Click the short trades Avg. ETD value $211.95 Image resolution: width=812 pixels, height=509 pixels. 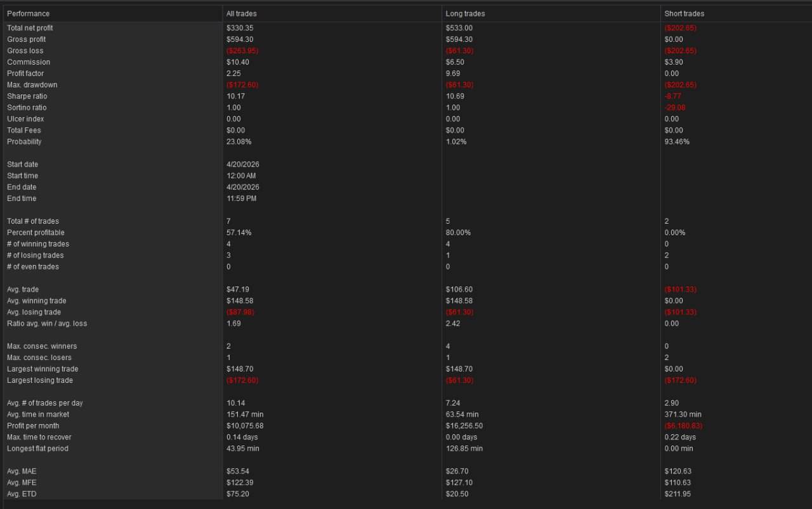(678, 494)
